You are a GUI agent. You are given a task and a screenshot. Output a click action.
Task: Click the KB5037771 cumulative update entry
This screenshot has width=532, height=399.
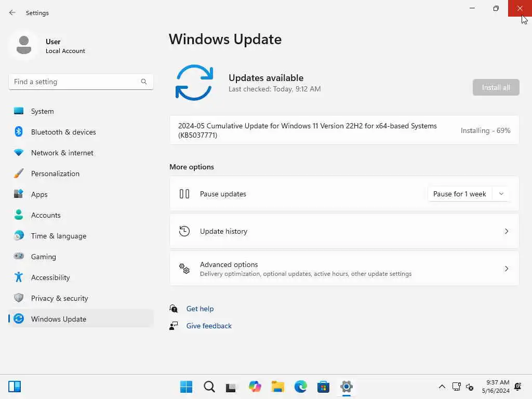(x=344, y=130)
